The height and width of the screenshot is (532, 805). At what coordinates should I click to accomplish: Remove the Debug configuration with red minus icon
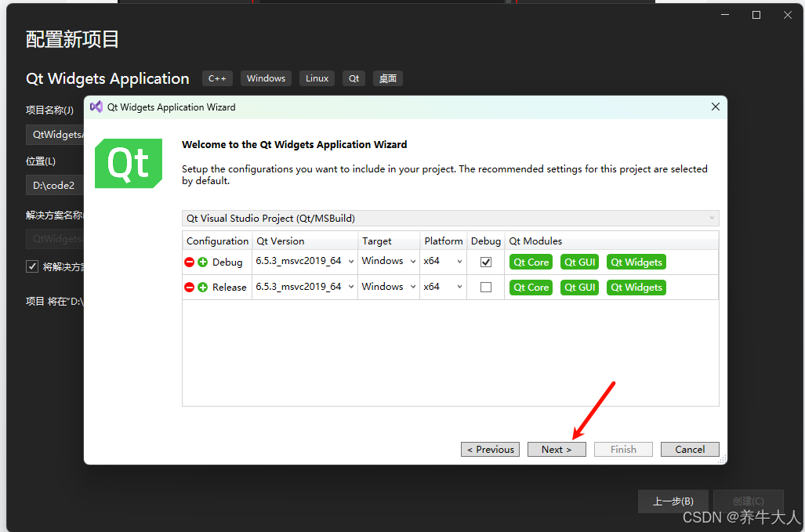189,262
